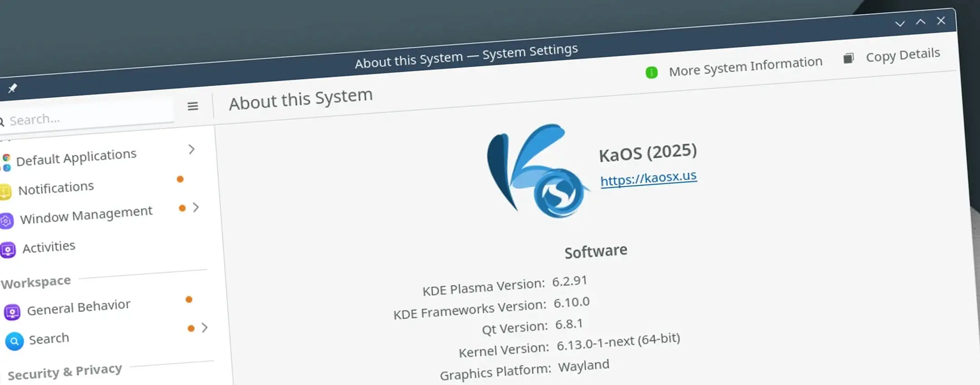Click the pin icon in the title bar
Screen dimensions: 980x385
12,88
